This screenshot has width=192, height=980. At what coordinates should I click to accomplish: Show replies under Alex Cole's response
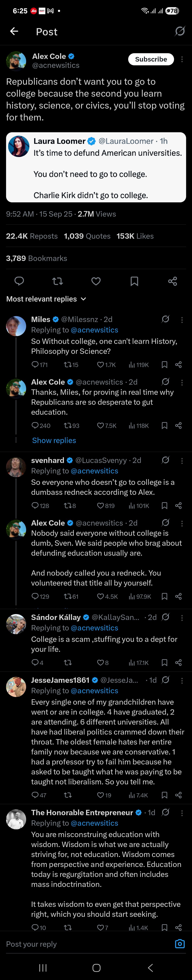54,440
